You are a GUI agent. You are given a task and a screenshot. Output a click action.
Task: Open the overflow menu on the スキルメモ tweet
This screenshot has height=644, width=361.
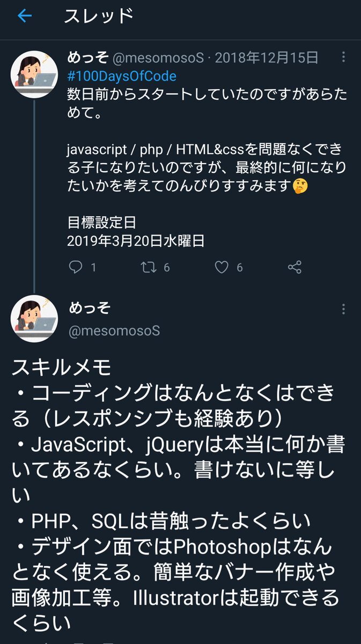(343, 310)
